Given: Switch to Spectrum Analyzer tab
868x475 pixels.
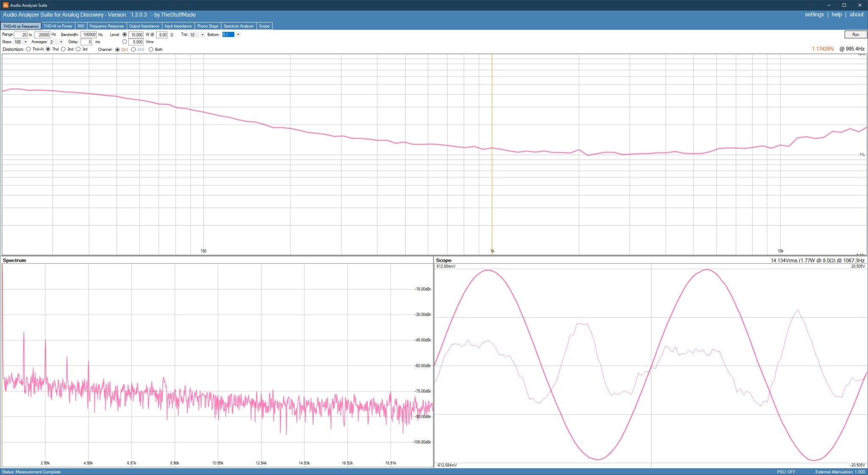Looking at the screenshot, I should (x=239, y=26).
